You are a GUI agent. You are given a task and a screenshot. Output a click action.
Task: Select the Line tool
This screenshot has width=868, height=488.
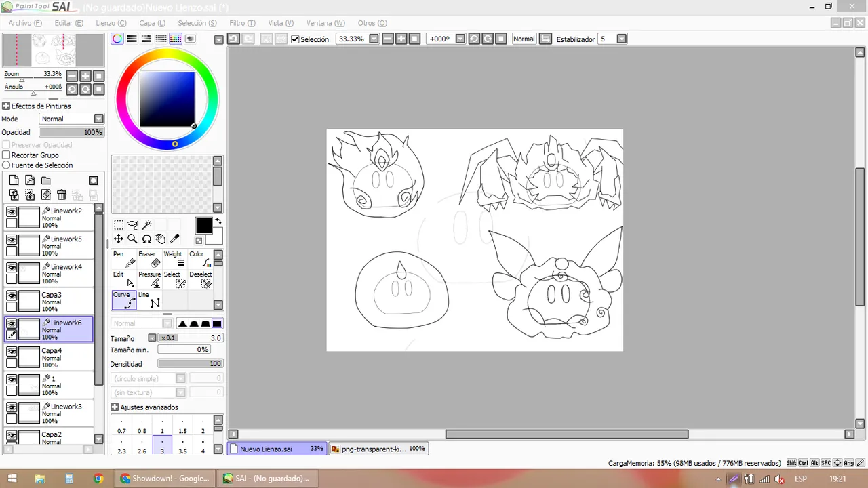pos(149,300)
